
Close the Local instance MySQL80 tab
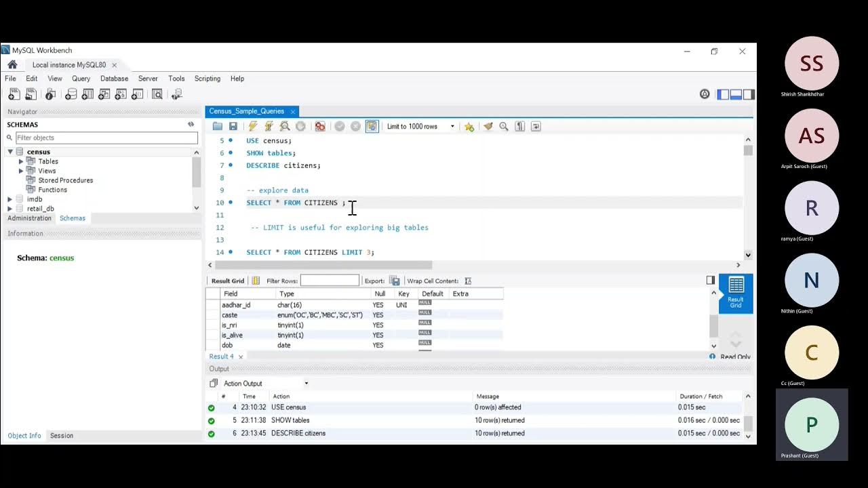115,65
